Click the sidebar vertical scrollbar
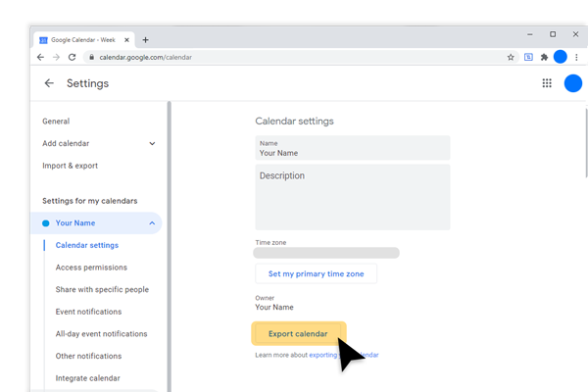Viewport: 588px width, 392px height. [170, 246]
